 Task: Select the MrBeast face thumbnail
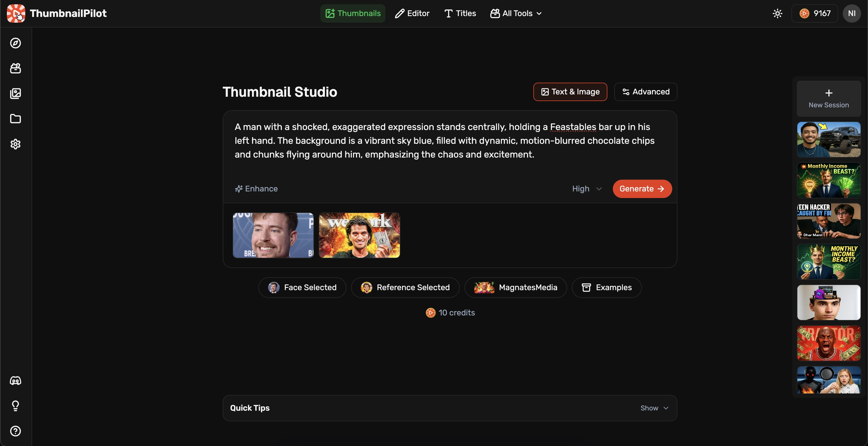click(x=273, y=235)
